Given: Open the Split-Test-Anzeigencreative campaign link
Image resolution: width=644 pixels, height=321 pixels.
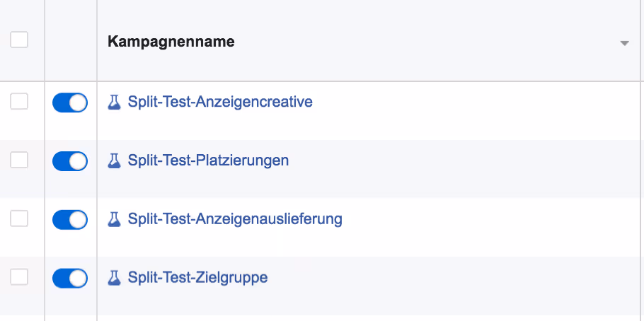Looking at the screenshot, I should (x=220, y=102).
